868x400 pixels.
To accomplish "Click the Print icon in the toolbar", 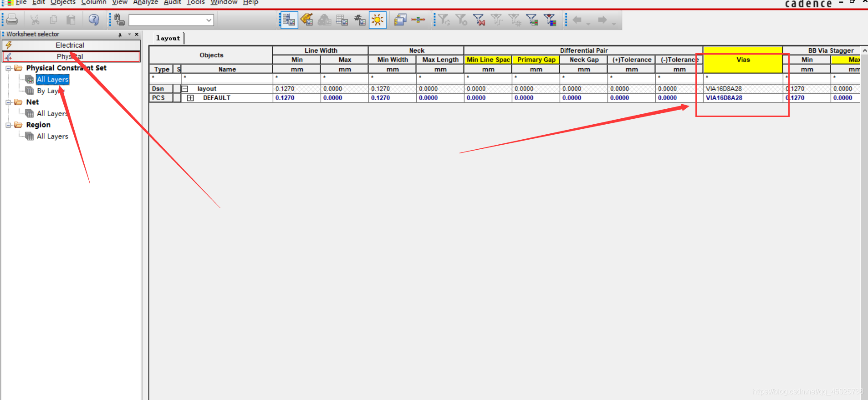I will click(x=12, y=20).
